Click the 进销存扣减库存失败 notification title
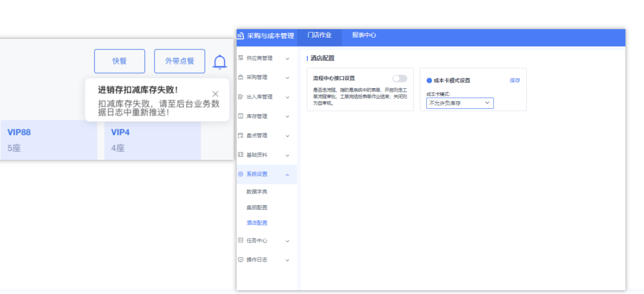The image size is (644, 294). (x=138, y=90)
